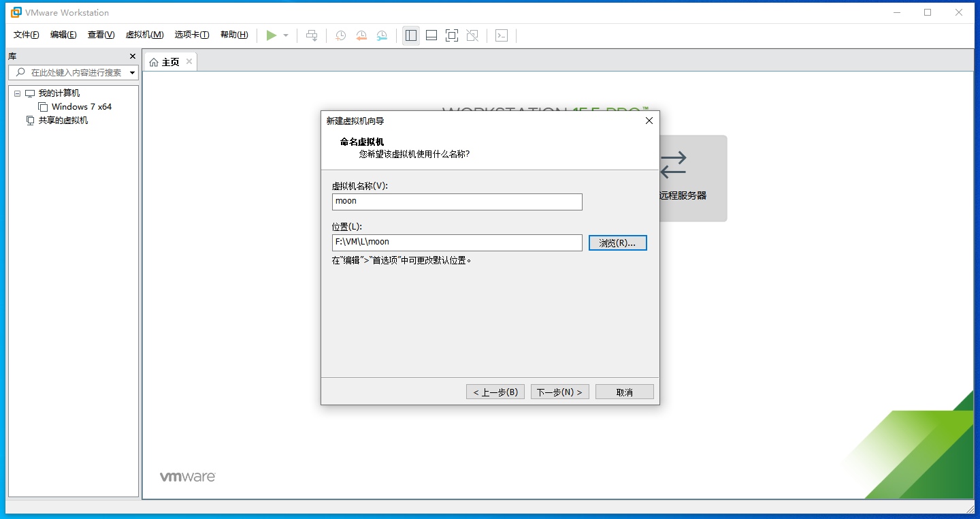Click the revert to snapshot icon

click(x=361, y=35)
